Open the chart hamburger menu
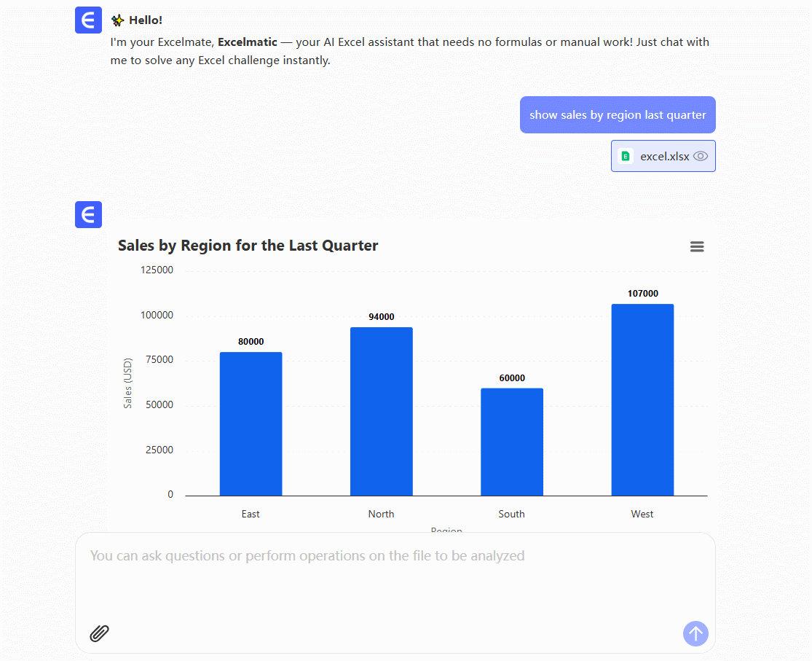The height and width of the screenshot is (661, 812). [697, 247]
